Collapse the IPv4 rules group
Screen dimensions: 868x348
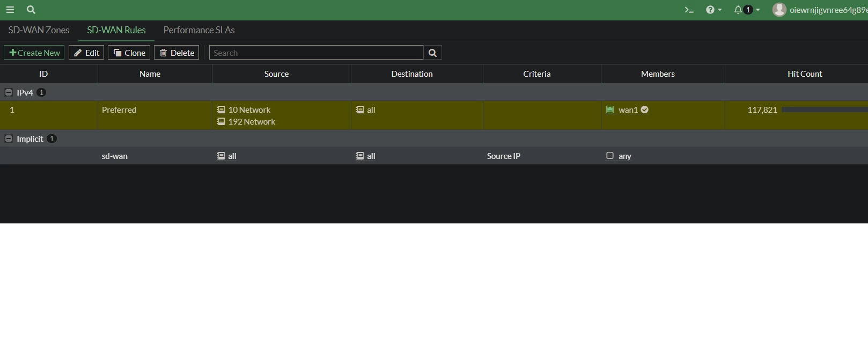click(x=9, y=92)
